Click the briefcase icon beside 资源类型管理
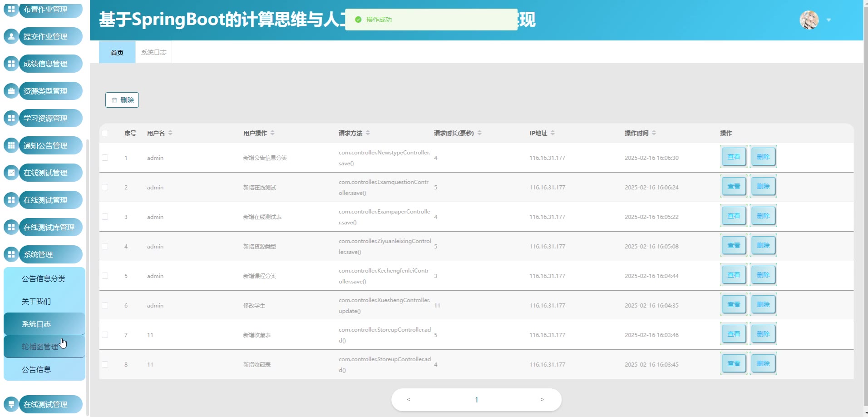 coord(11,91)
